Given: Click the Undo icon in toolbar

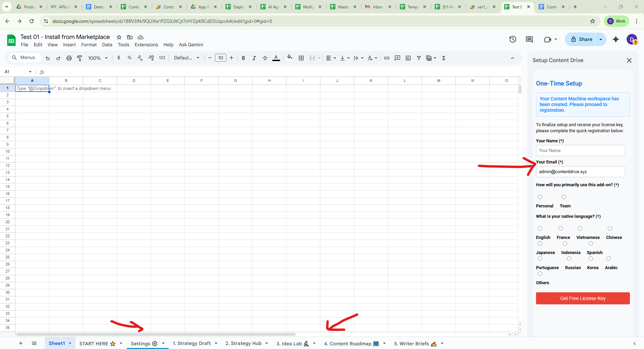Looking at the screenshot, I should point(48,58).
